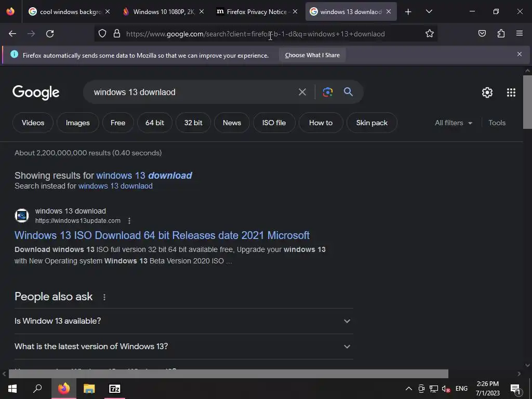The height and width of the screenshot is (399, 532).
Task: Open Save to Pocket icon
Action: (x=482, y=34)
